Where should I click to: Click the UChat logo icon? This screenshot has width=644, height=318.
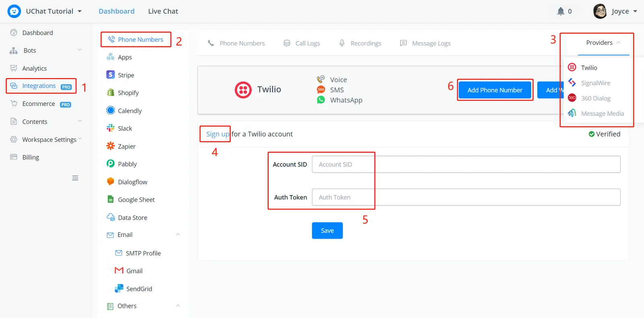[x=14, y=11]
